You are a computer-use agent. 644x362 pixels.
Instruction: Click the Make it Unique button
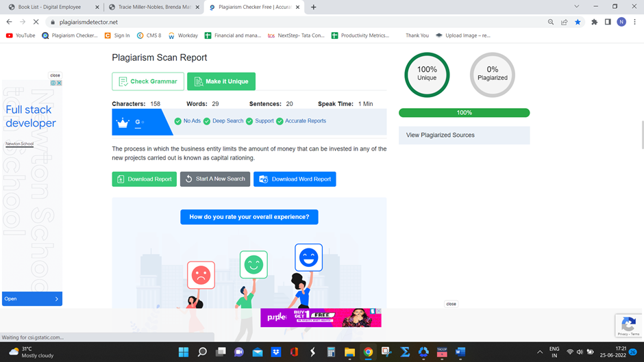(x=221, y=81)
